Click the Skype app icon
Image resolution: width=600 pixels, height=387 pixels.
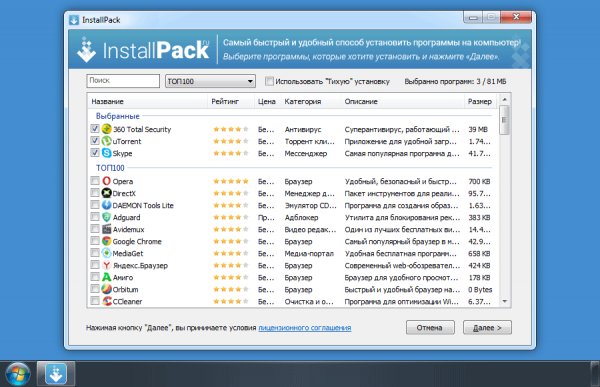(x=106, y=153)
